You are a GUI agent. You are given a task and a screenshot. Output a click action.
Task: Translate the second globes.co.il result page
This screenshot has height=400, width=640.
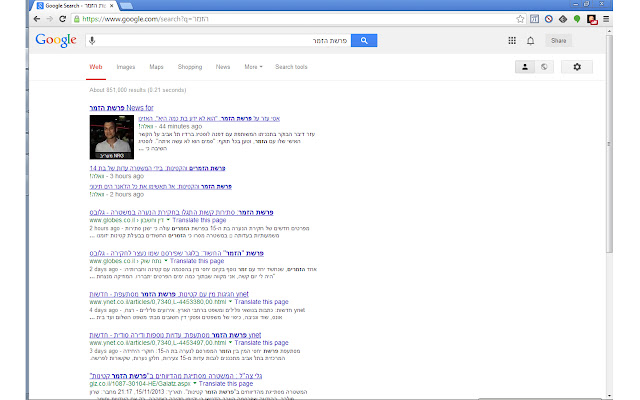tap(197, 261)
